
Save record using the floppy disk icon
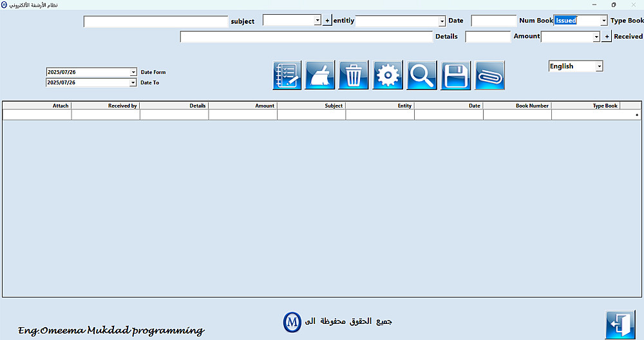click(455, 75)
